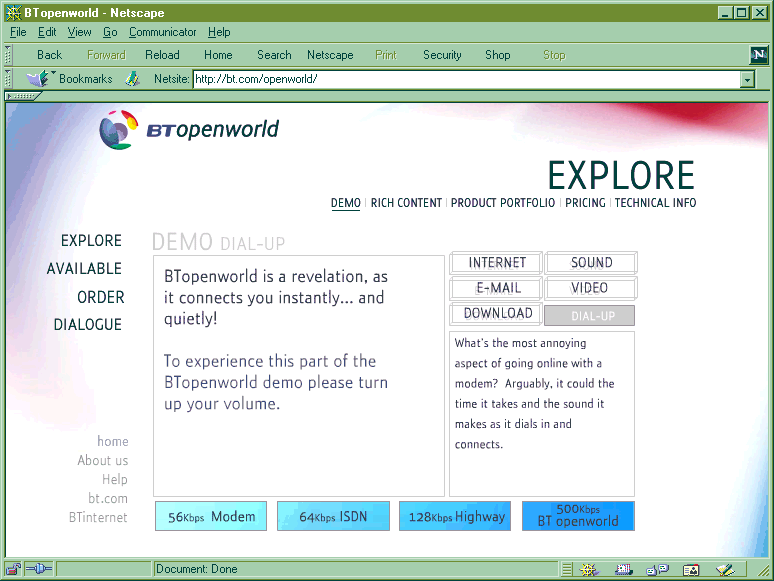Follow the About us link

click(x=103, y=460)
